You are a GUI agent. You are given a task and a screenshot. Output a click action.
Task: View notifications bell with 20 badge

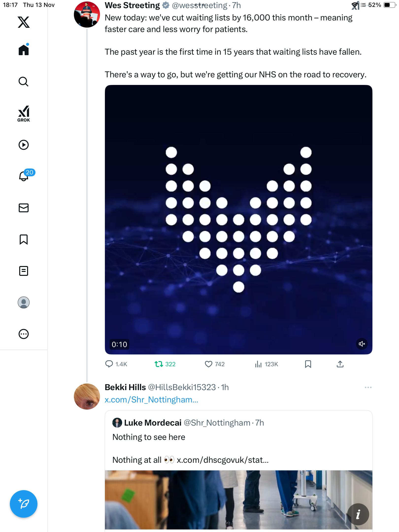click(24, 176)
